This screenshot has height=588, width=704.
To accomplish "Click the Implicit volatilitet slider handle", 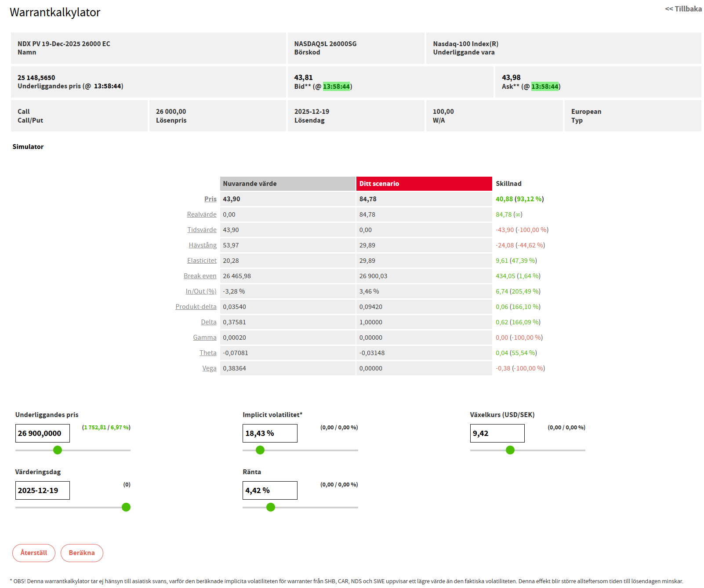I will 260,450.
